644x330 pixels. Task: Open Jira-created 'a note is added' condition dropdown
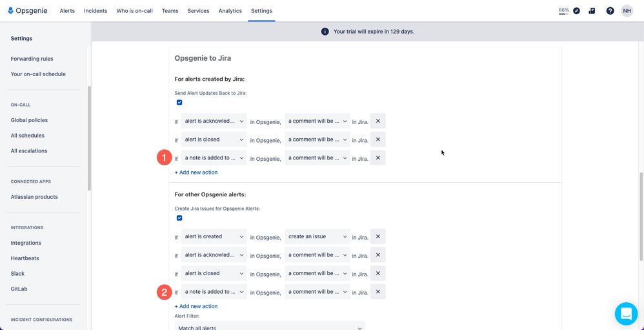[x=214, y=158]
